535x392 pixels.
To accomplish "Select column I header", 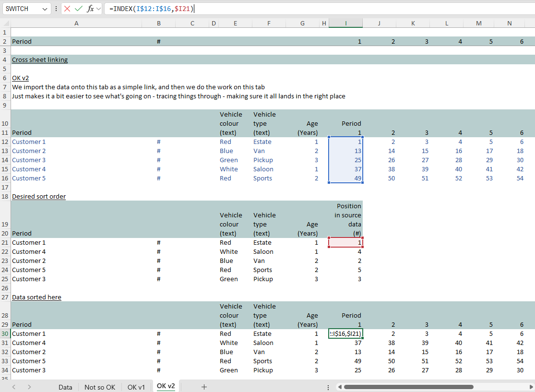I will pos(345,23).
